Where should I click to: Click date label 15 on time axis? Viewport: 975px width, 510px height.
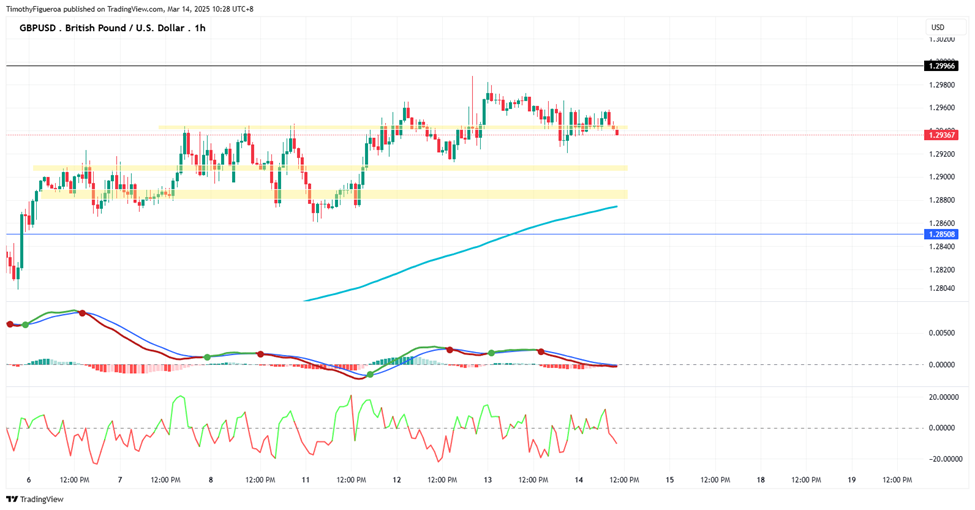tap(670, 480)
